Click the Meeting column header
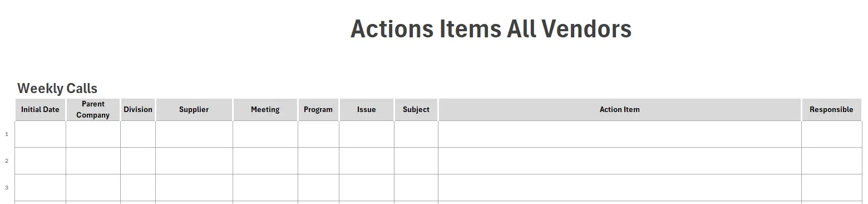This screenshot has width=868, height=204. [265, 110]
